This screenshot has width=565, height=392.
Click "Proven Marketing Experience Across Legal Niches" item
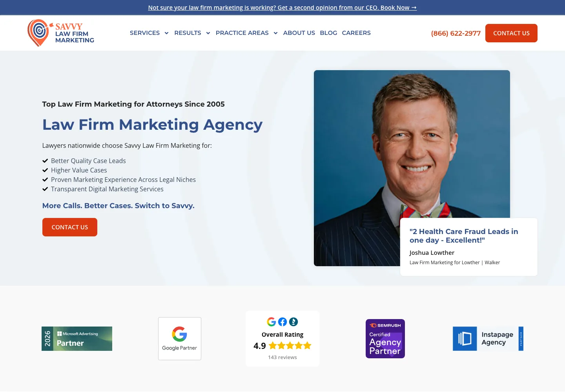(x=123, y=180)
